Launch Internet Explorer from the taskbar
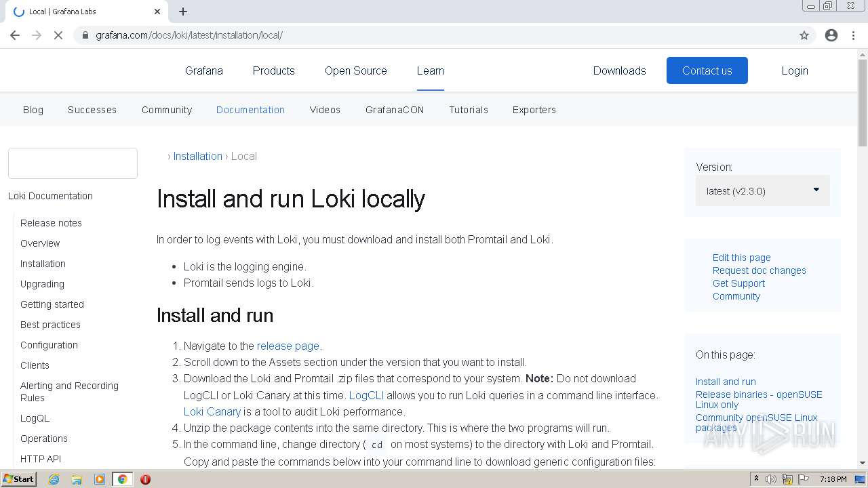 (x=54, y=479)
